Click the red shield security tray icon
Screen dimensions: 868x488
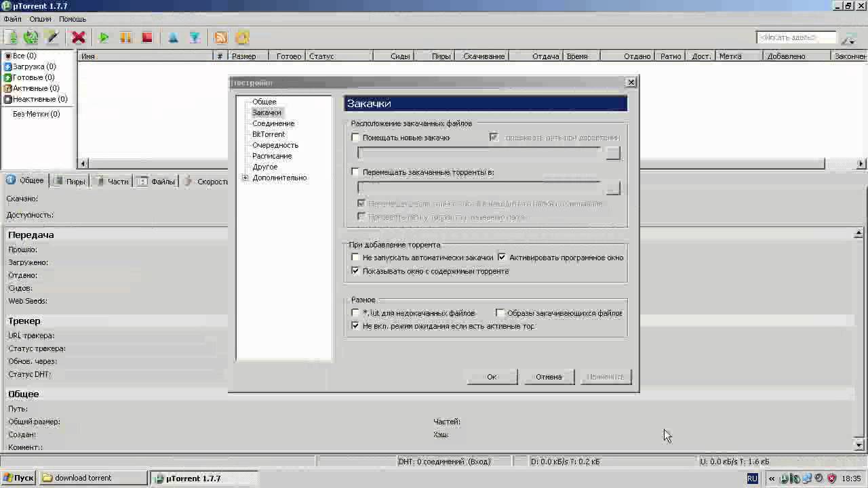coord(832,479)
